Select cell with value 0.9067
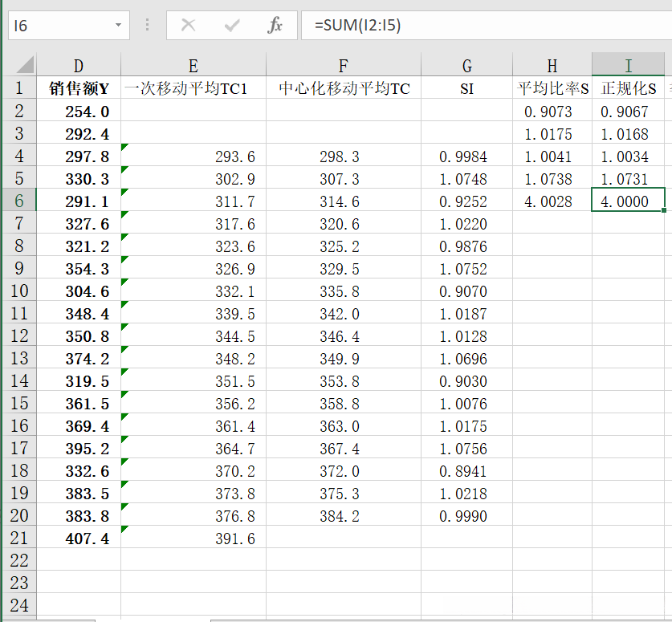 pos(629,112)
